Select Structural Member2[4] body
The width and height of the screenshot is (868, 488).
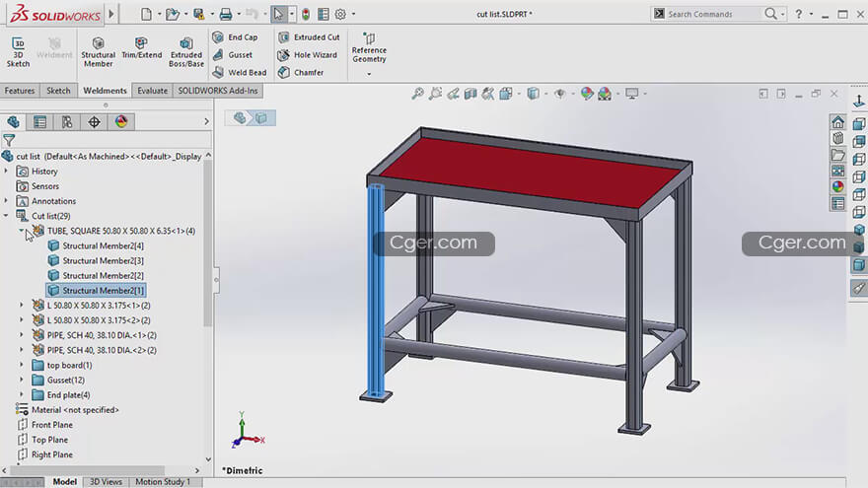coord(96,245)
